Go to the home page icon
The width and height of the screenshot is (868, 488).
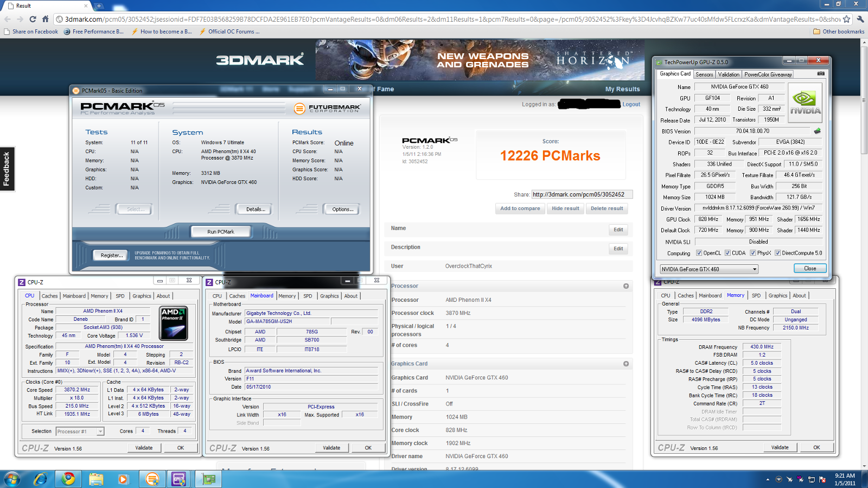click(x=45, y=19)
